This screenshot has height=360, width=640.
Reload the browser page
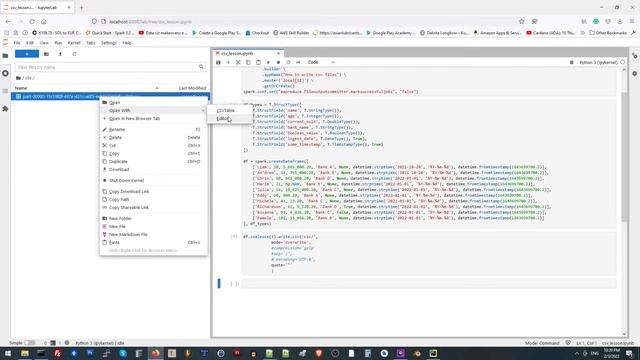[32, 21]
